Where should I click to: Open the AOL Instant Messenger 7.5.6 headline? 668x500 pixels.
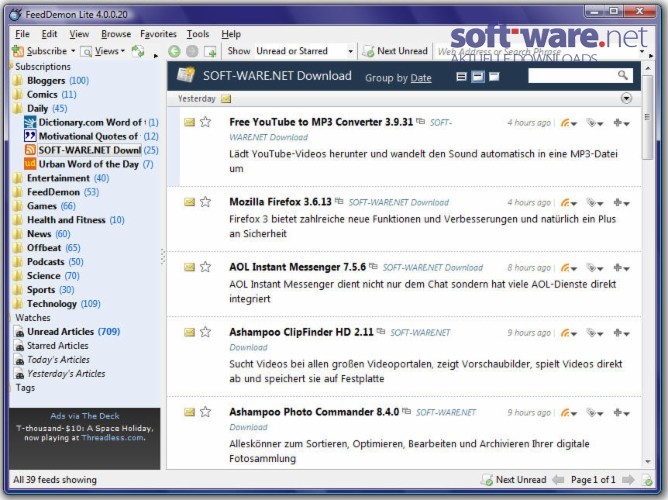(x=297, y=267)
